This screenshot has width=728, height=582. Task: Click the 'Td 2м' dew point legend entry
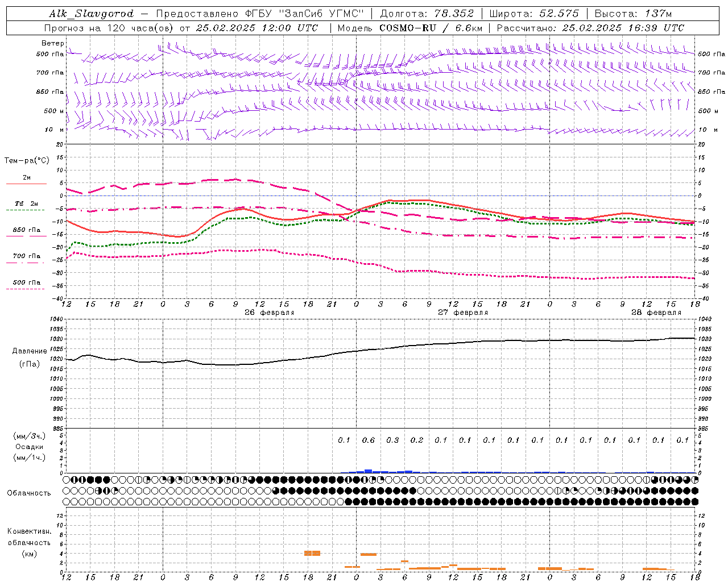coord(26,204)
